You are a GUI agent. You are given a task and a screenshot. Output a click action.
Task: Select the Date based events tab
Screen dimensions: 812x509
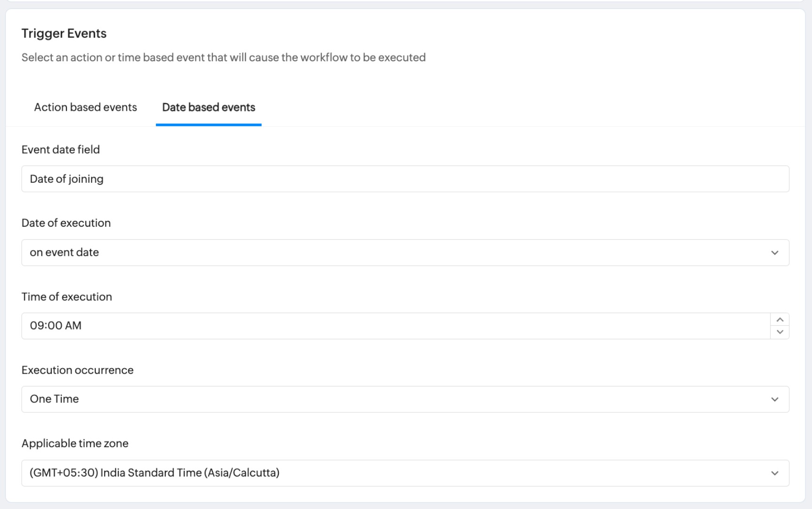[x=208, y=107]
